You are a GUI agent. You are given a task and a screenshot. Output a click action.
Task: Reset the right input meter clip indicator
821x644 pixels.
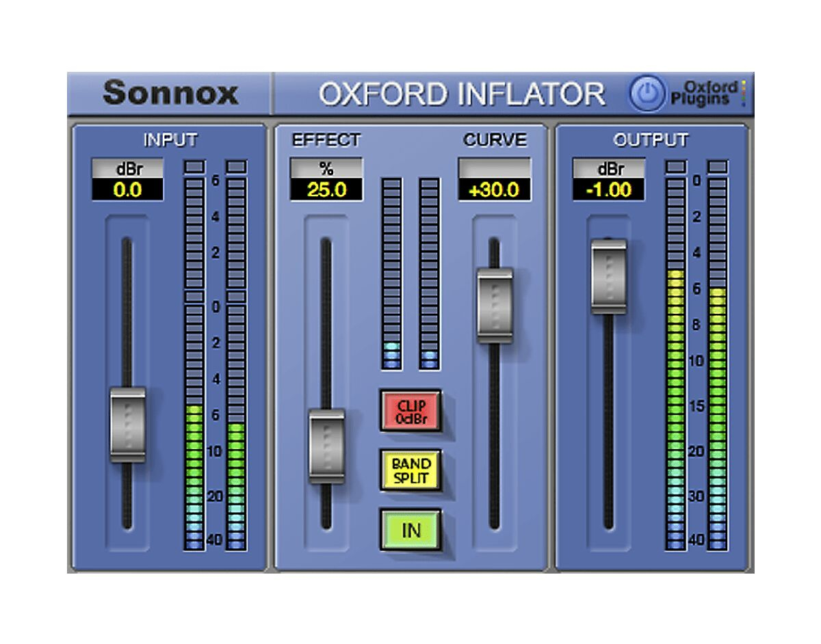tap(236, 166)
